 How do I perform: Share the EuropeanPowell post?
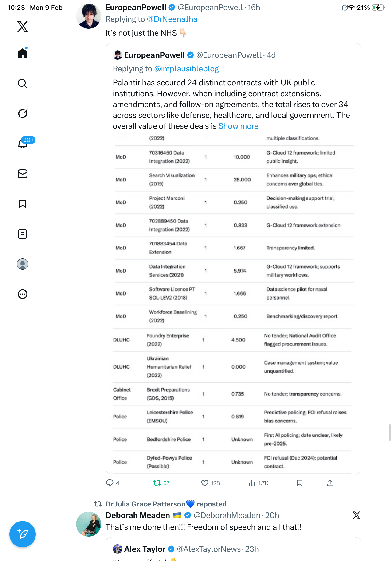click(330, 483)
